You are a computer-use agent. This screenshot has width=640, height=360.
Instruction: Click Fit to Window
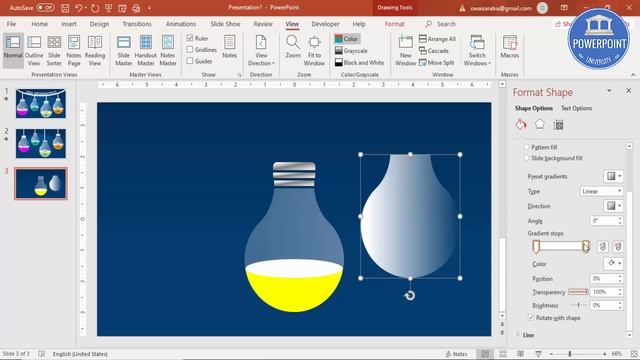coord(314,50)
